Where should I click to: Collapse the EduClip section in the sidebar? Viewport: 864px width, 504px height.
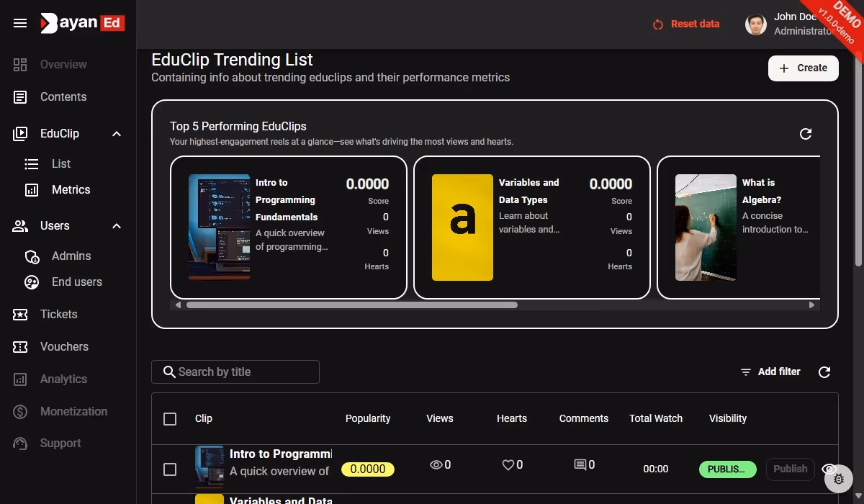coord(116,133)
